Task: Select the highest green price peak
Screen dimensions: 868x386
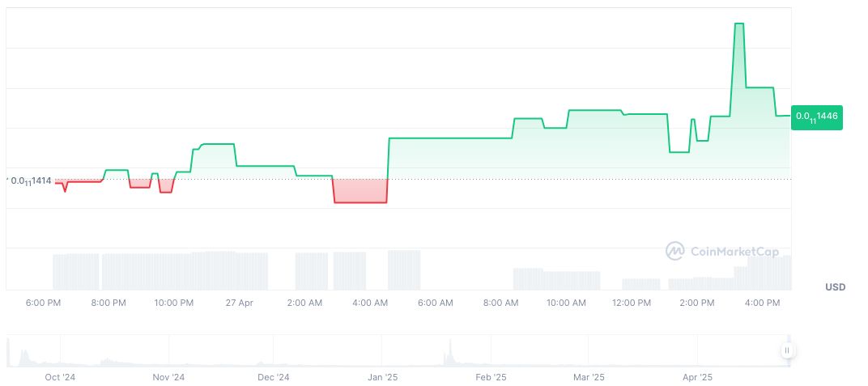Action: [x=738, y=24]
